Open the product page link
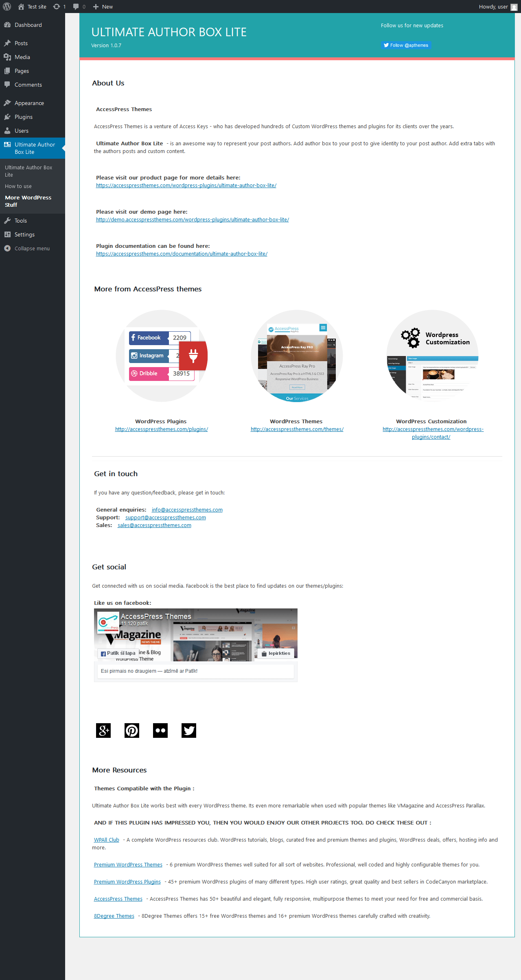Image resolution: width=521 pixels, height=980 pixels. pyautogui.click(x=186, y=186)
